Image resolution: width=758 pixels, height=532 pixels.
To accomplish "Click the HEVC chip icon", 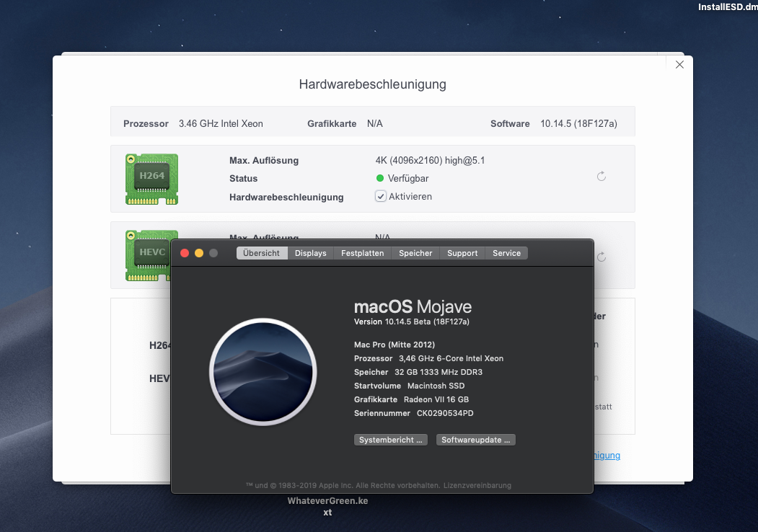I will pyautogui.click(x=148, y=256).
